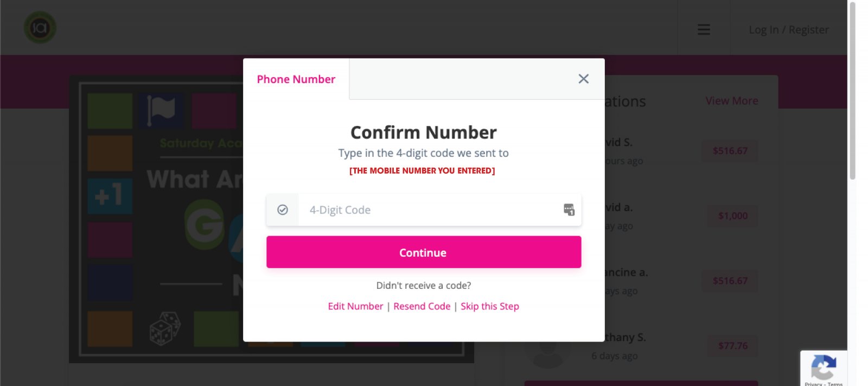This screenshot has height=386, width=868.
Task: Focus the 4-Digit Code input field
Action: pyautogui.click(x=424, y=210)
